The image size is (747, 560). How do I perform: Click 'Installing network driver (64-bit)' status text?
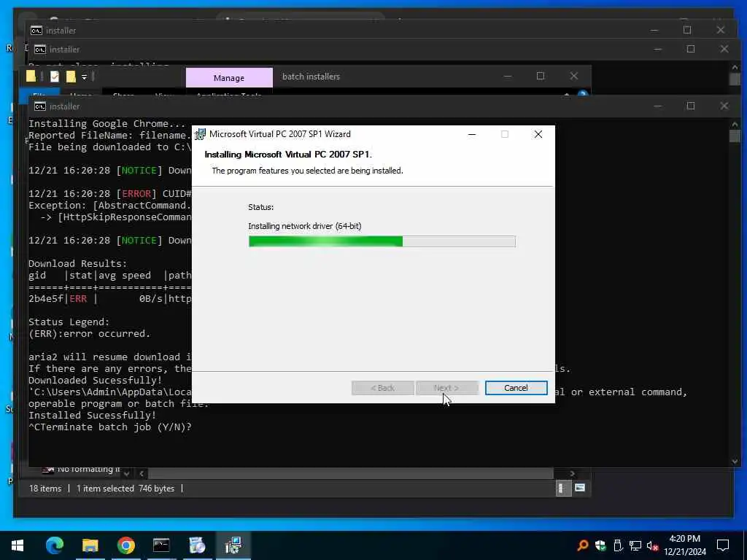305,226
